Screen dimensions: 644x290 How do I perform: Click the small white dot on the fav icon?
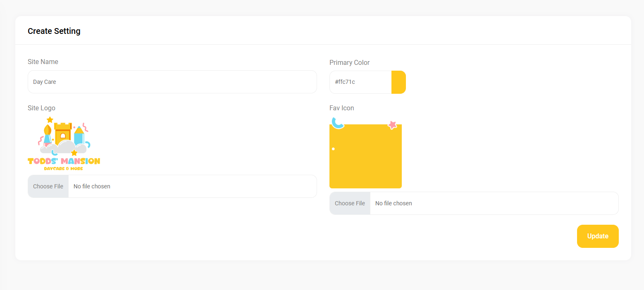coord(333,149)
